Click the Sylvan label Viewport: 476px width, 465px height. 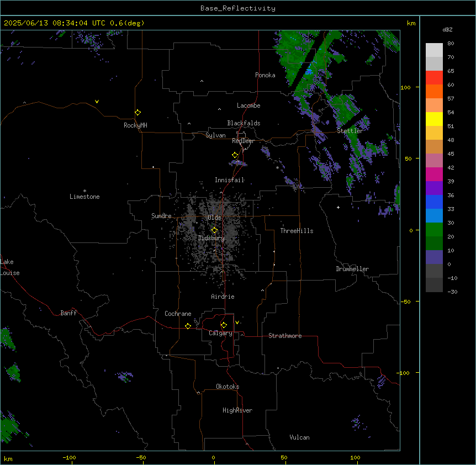tap(215, 135)
